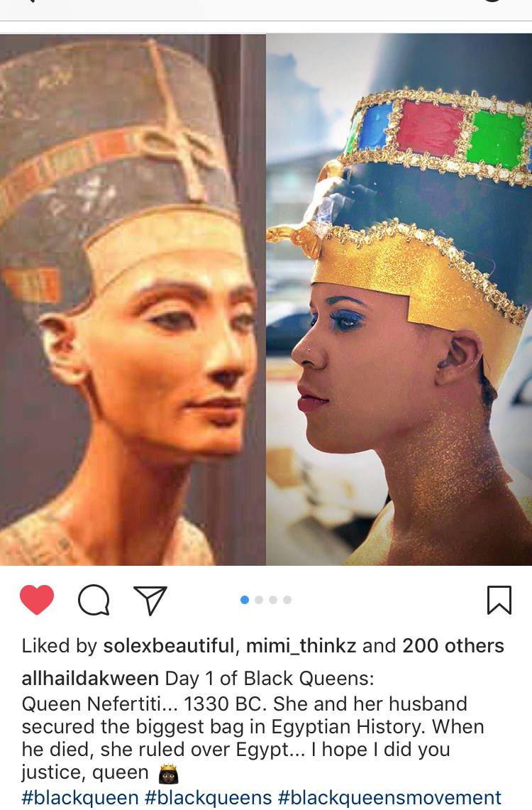Jump to the fourth carousel dot
This screenshot has width=532, height=810.
[x=287, y=600]
